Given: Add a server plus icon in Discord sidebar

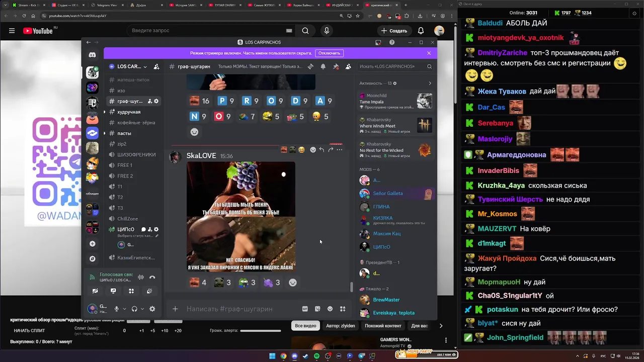Looking at the screenshot, I should (x=92, y=244).
